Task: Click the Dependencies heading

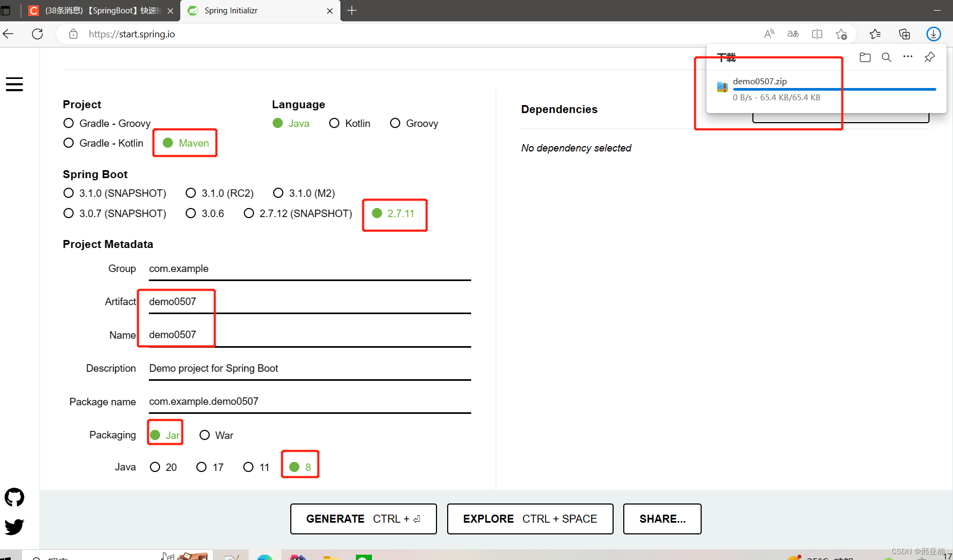Action: [x=559, y=109]
